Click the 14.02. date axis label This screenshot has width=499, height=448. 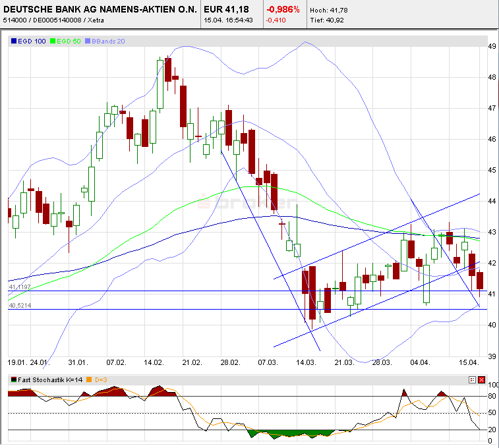tap(154, 362)
